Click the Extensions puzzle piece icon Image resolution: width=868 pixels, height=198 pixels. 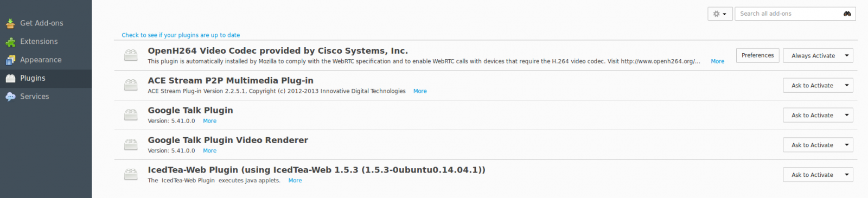point(10,42)
